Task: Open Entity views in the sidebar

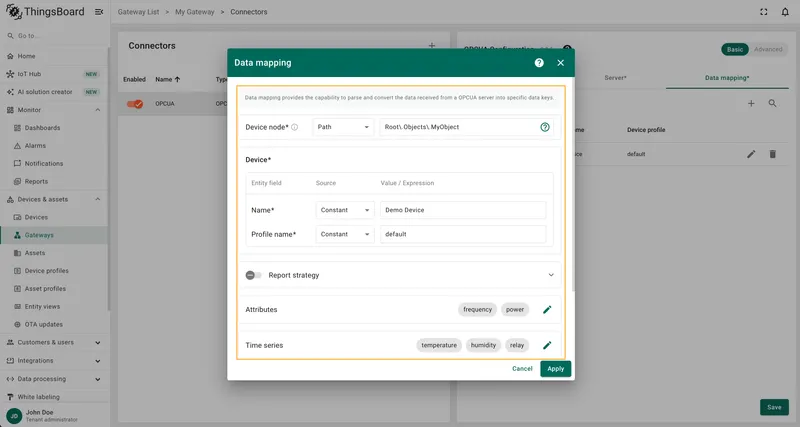Action: pyautogui.click(x=54, y=307)
